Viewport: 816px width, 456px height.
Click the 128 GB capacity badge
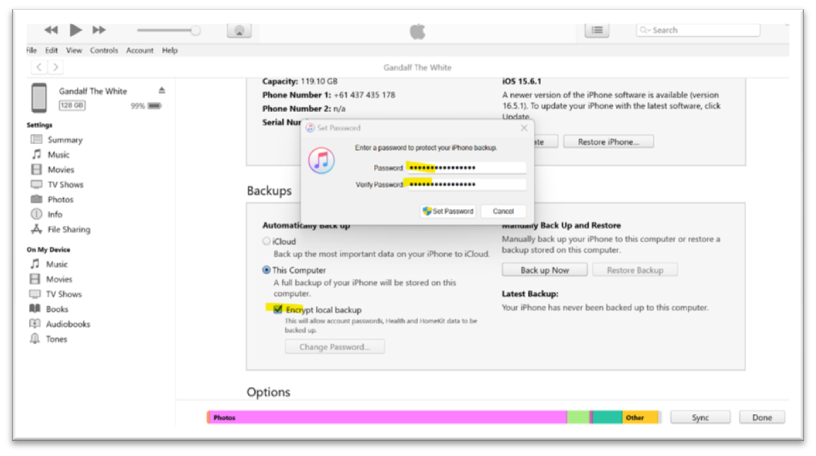click(x=72, y=105)
